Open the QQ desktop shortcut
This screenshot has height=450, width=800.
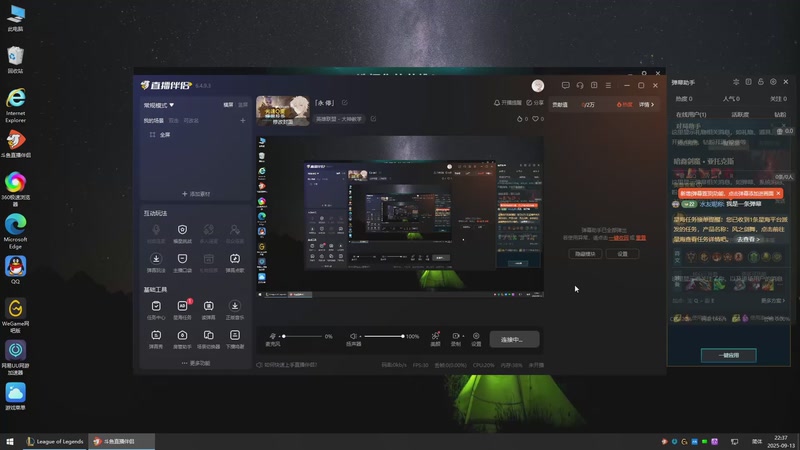point(15,270)
